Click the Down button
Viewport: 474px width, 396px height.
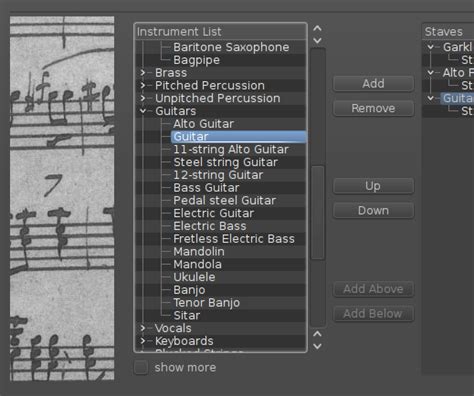pyautogui.click(x=373, y=211)
